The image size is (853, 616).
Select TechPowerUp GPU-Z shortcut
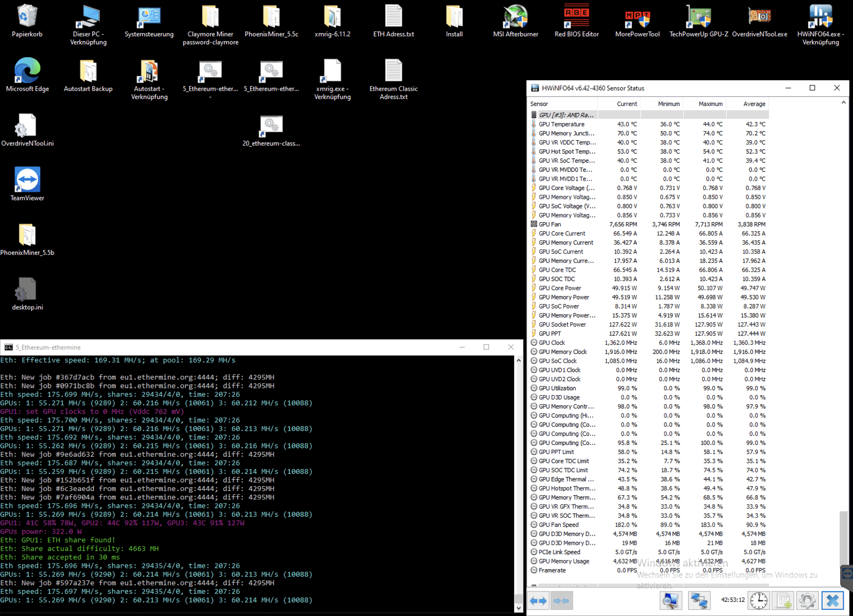(x=698, y=21)
